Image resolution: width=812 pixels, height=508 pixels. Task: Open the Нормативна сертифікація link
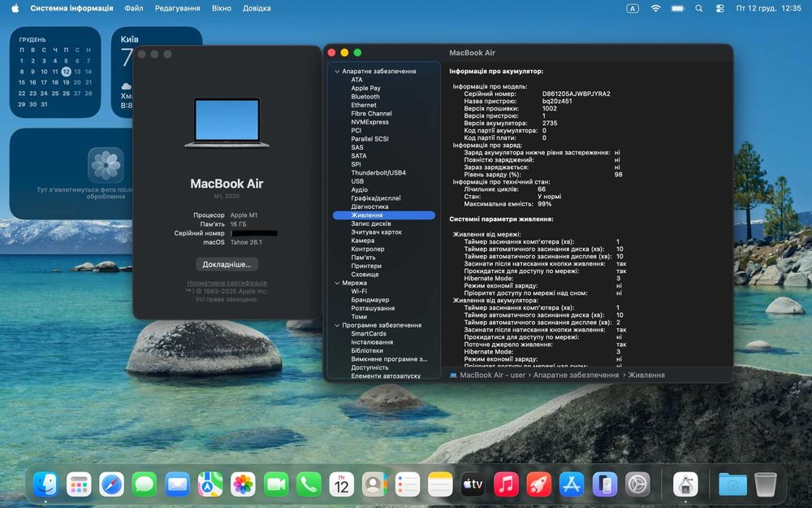[x=227, y=283]
